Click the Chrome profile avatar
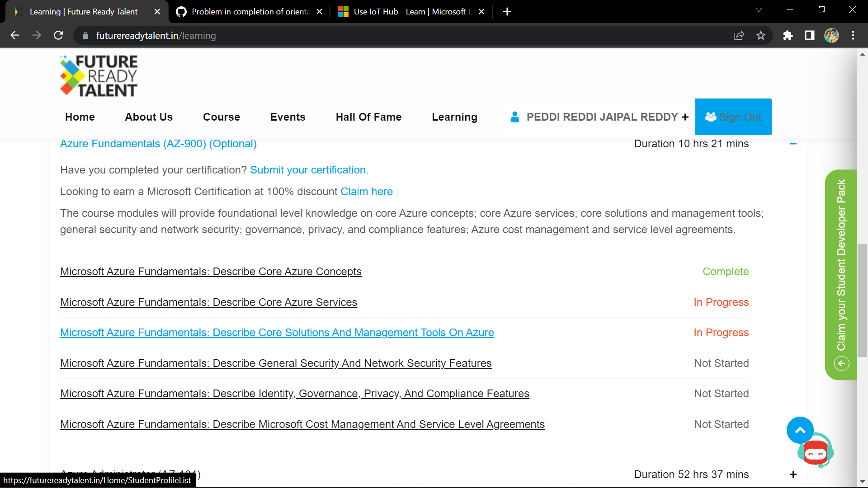The width and height of the screenshot is (868, 488). coord(831,36)
